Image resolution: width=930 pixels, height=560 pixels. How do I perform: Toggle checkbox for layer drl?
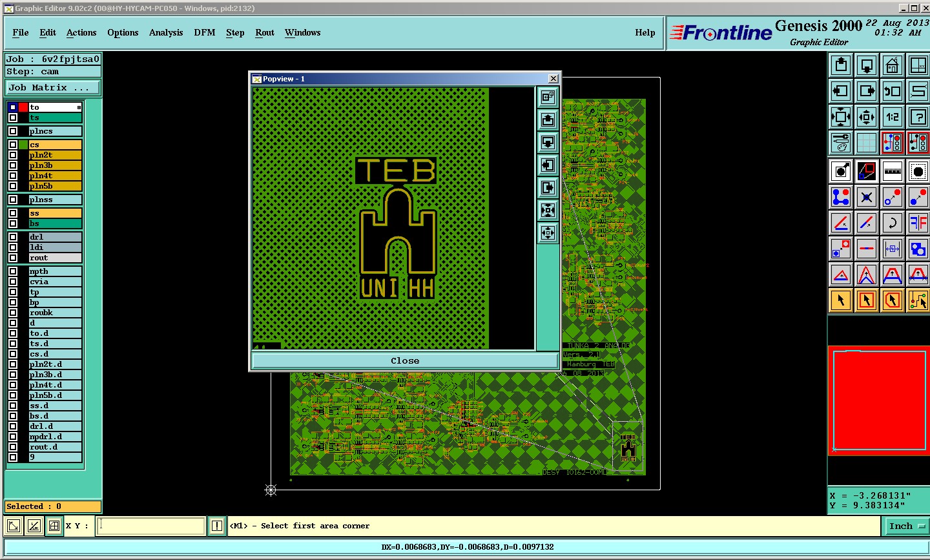coord(13,237)
